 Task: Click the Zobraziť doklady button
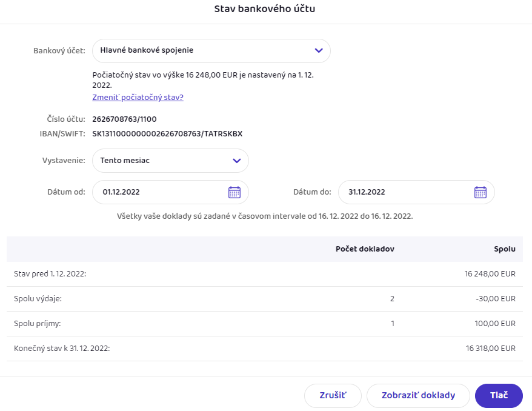pos(418,395)
